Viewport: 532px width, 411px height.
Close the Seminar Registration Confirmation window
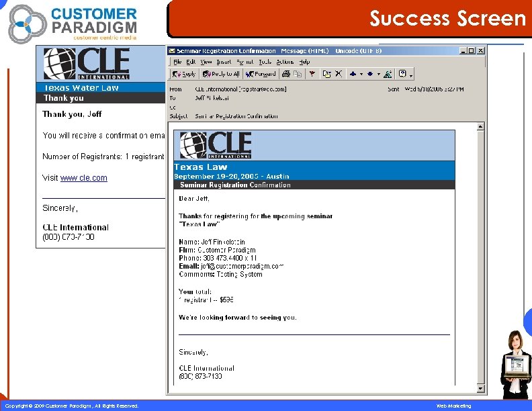pos(481,51)
